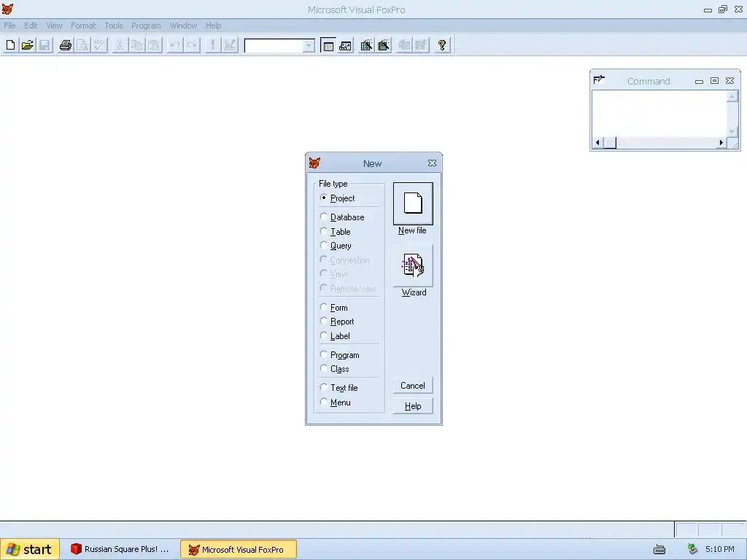Viewport: 747px width, 560px height.
Task: Click Command window scroll up arrow
Action: coord(732,96)
